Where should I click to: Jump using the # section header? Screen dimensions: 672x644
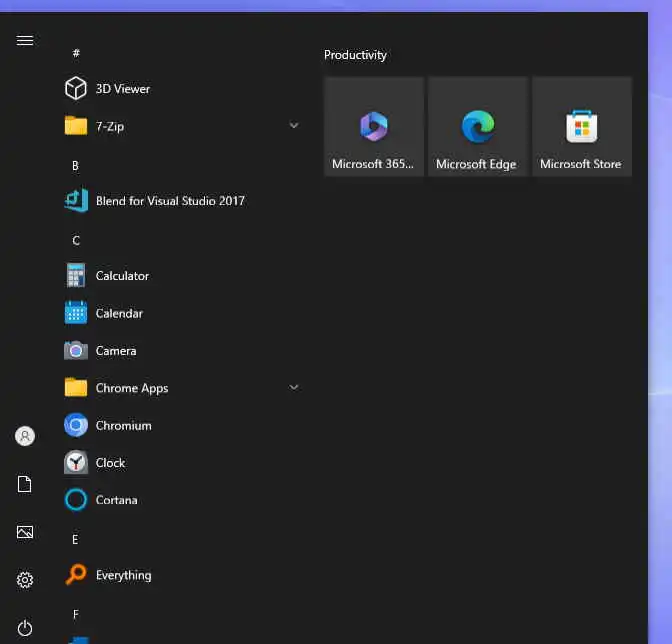76,53
